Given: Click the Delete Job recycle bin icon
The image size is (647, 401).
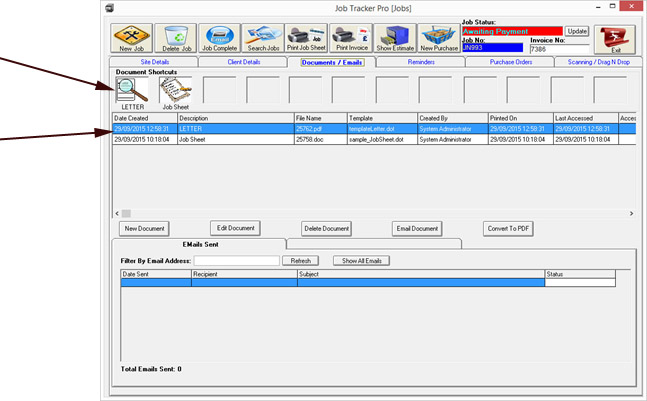Looking at the screenshot, I should (x=176, y=38).
